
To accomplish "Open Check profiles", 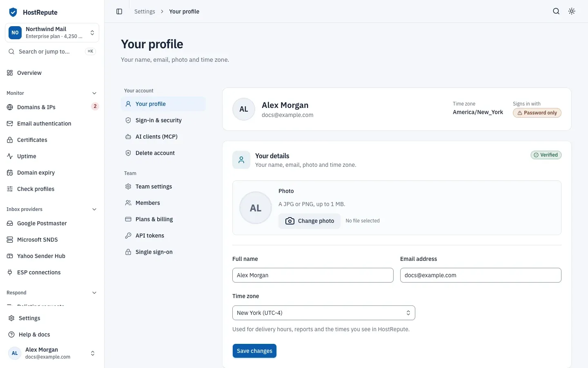I will (x=52, y=189).
